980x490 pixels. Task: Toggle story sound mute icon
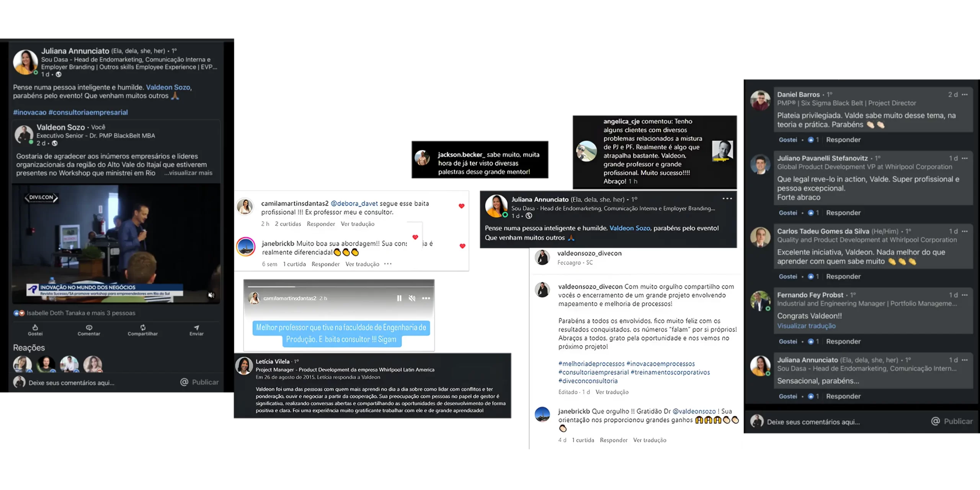(x=412, y=298)
